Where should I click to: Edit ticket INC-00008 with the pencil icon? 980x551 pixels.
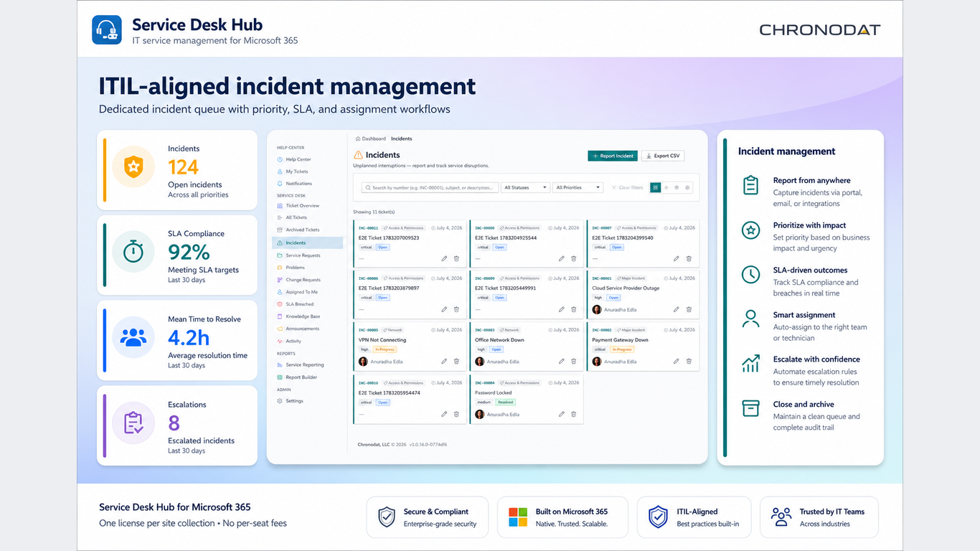[x=561, y=258]
